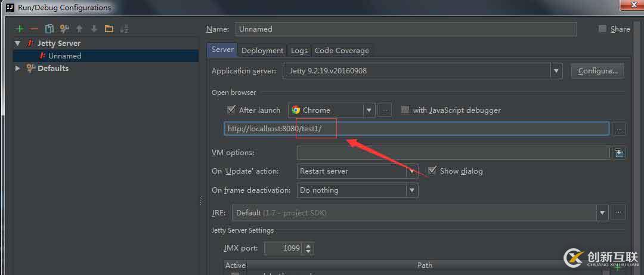Click the IntelliJ logo in title bar
Screen dimensions: 644x275
click(x=10, y=7)
